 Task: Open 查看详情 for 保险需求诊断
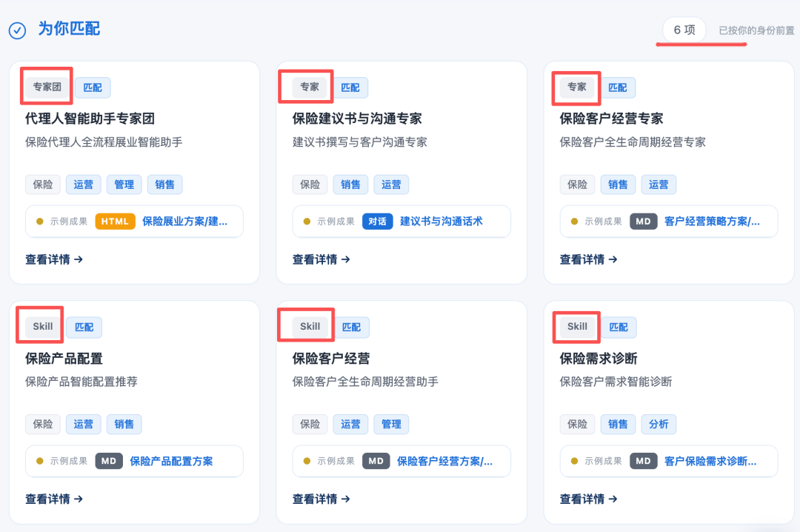pyautogui.click(x=588, y=499)
